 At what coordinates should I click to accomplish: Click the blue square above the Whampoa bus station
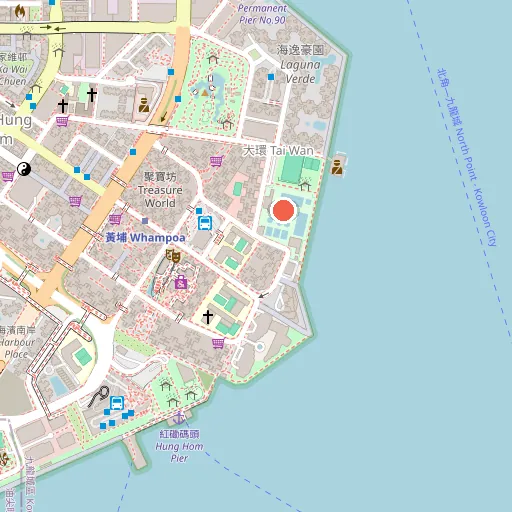click(x=199, y=211)
